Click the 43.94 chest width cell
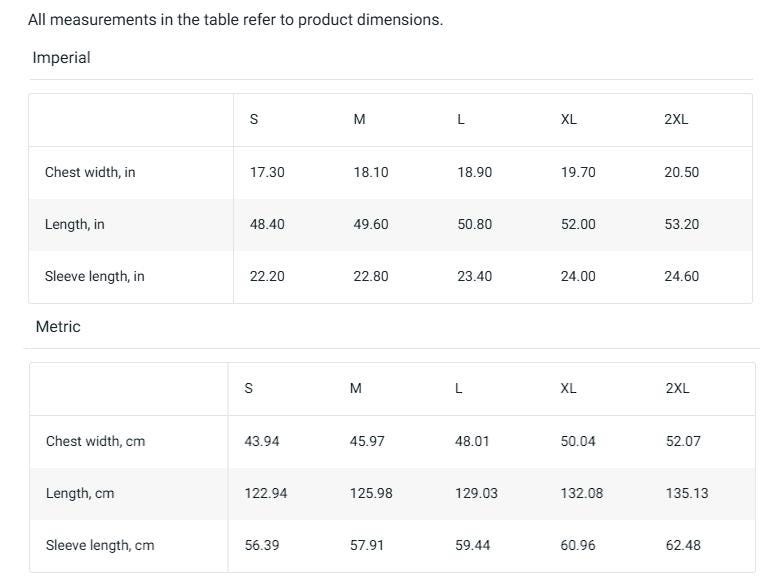This screenshot has width=770, height=588. point(262,441)
